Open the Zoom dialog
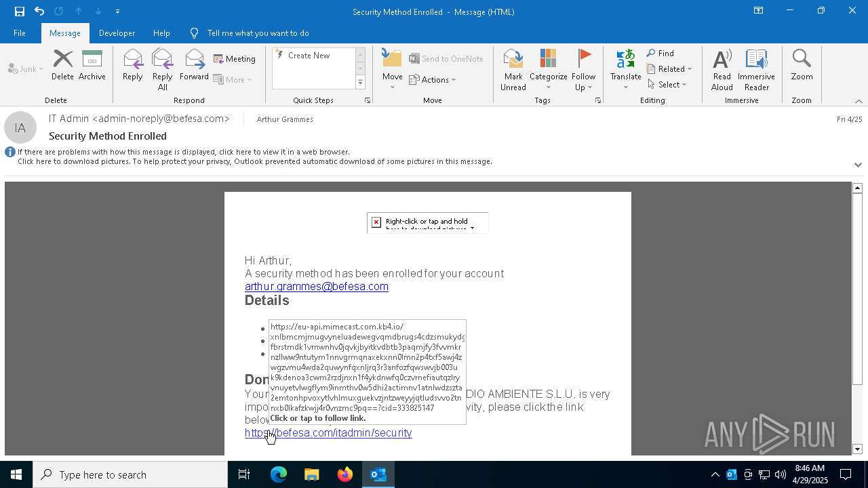Image resolution: width=868 pixels, height=488 pixels. coord(802,66)
